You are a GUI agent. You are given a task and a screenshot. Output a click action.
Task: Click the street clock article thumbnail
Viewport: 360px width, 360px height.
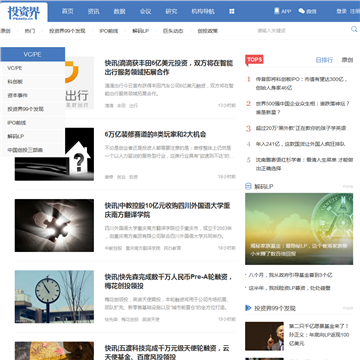(54, 297)
